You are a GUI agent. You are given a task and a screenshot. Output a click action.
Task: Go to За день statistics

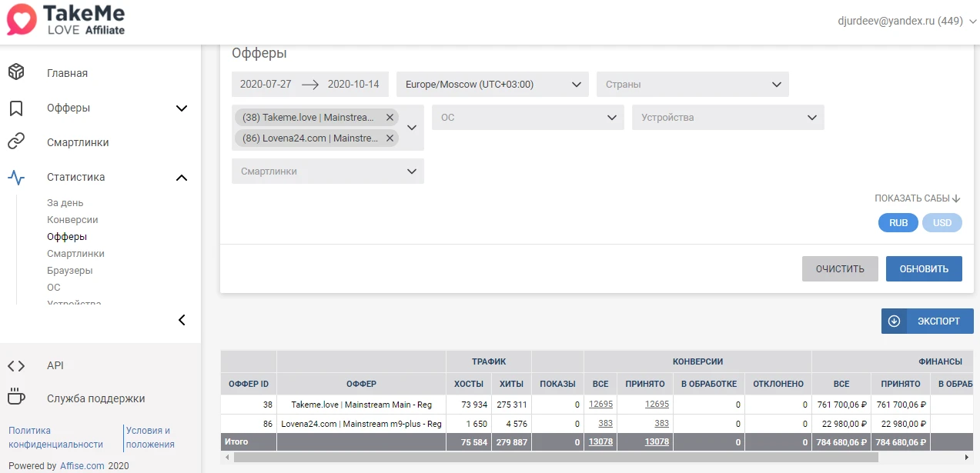pyautogui.click(x=66, y=203)
